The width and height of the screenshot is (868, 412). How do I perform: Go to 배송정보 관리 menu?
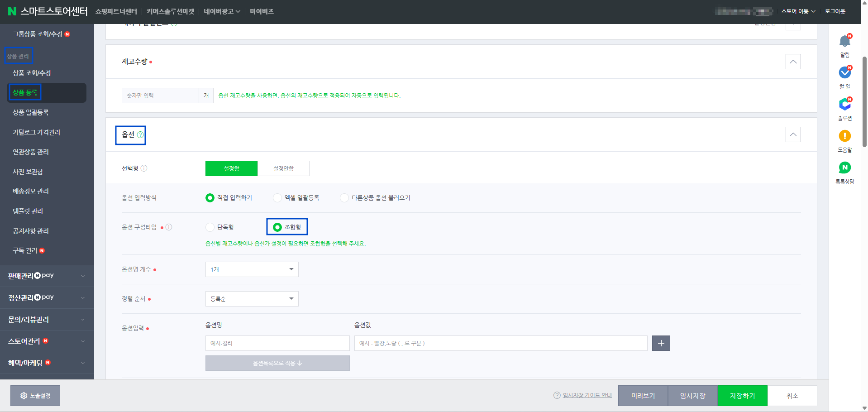pyautogui.click(x=31, y=191)
